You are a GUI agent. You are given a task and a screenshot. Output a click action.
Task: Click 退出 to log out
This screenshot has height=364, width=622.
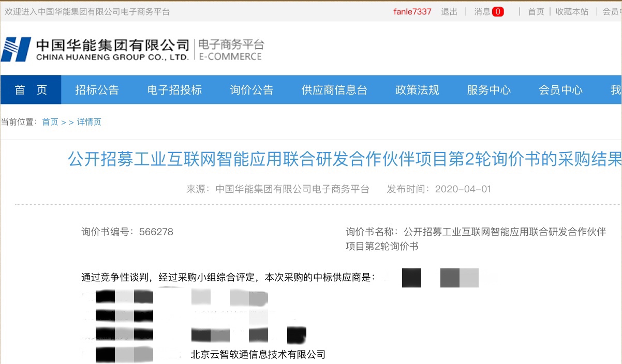pos(449,11)
